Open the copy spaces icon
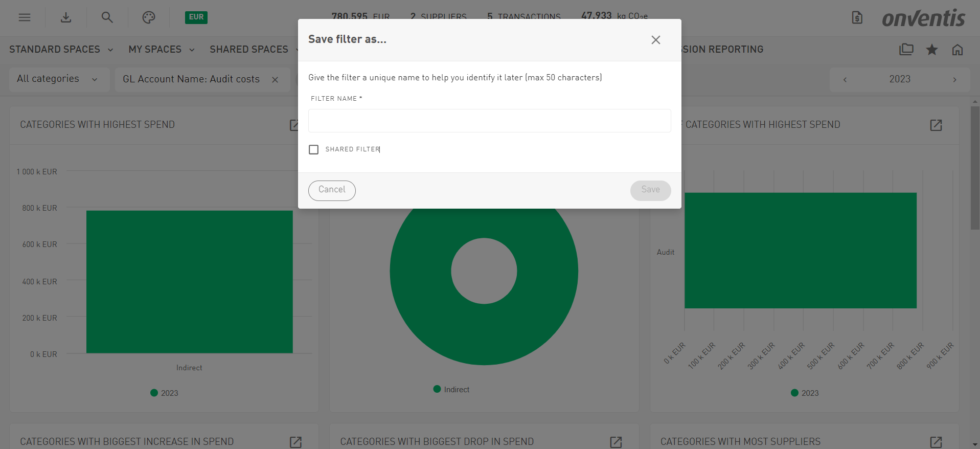 906,50
